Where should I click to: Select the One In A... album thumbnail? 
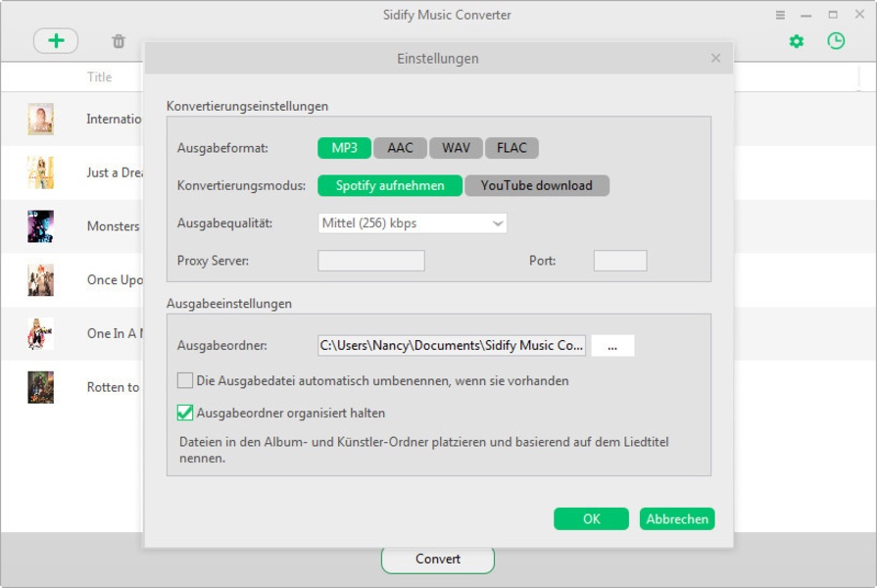(x=41, y=333)
